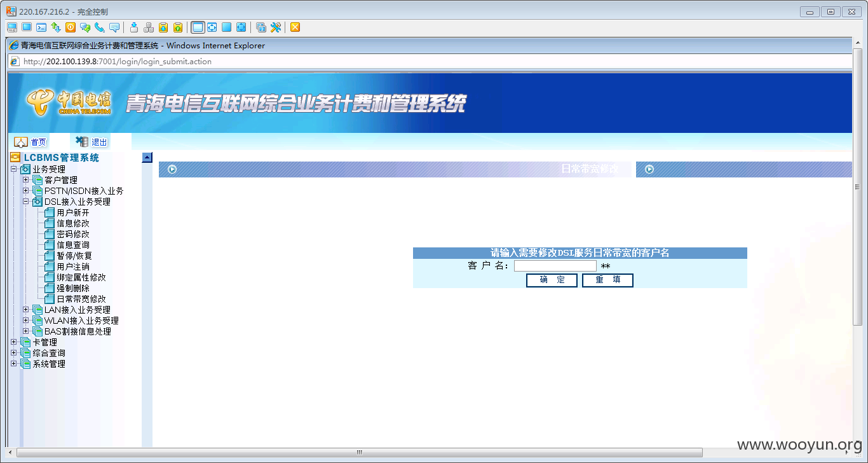Open 用户新开 in the DSL menu

pos(73,212)
